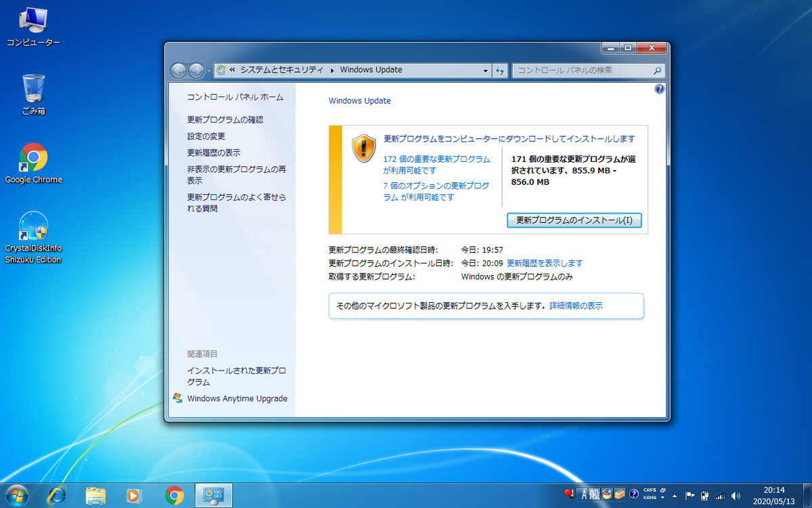Click 更新プログラムのインストール button
Image resolution: width=812 pixels, height=508 pixels.
click(574, 220)
